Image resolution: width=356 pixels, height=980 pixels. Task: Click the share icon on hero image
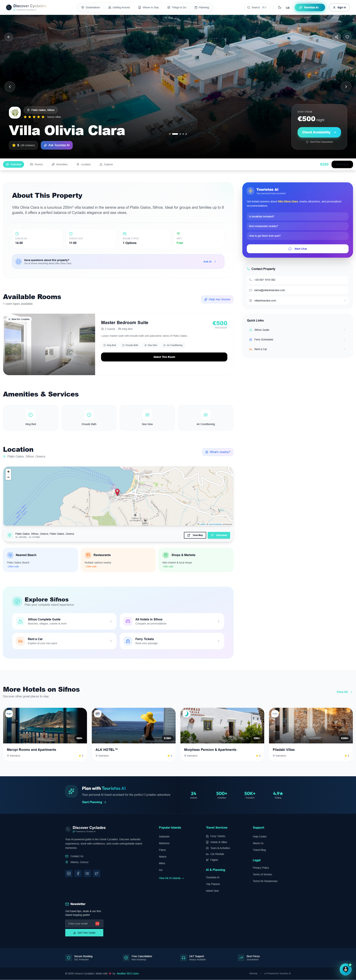(336, 37)
